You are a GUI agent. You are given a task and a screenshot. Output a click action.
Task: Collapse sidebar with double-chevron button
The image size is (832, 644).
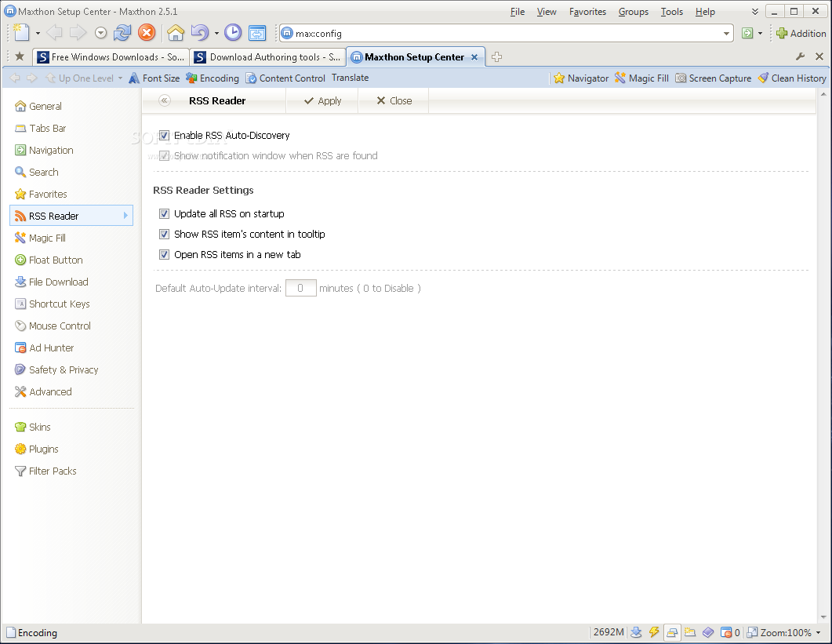pos(165,100)
